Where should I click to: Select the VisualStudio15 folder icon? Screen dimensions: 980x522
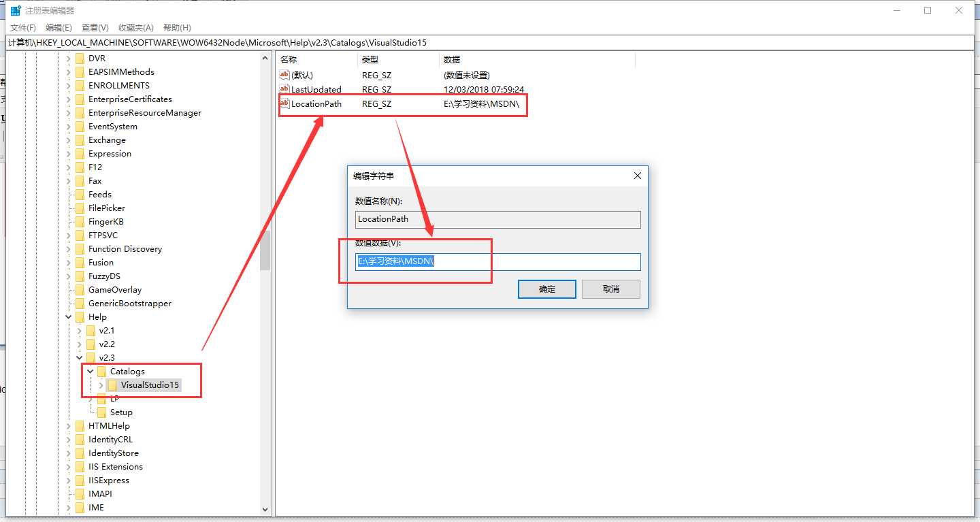(113, 385)
